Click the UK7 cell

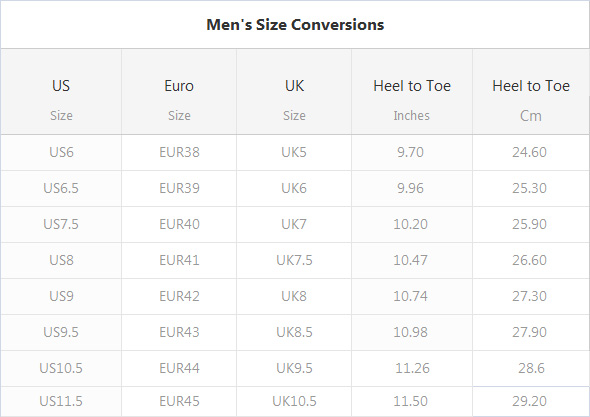[294, 224]
